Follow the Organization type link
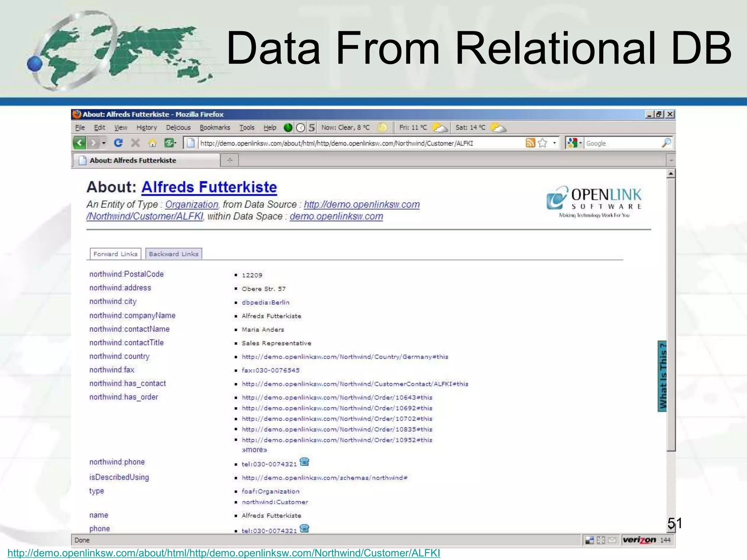This screenshot has height=560, width=747. [192, 204]
